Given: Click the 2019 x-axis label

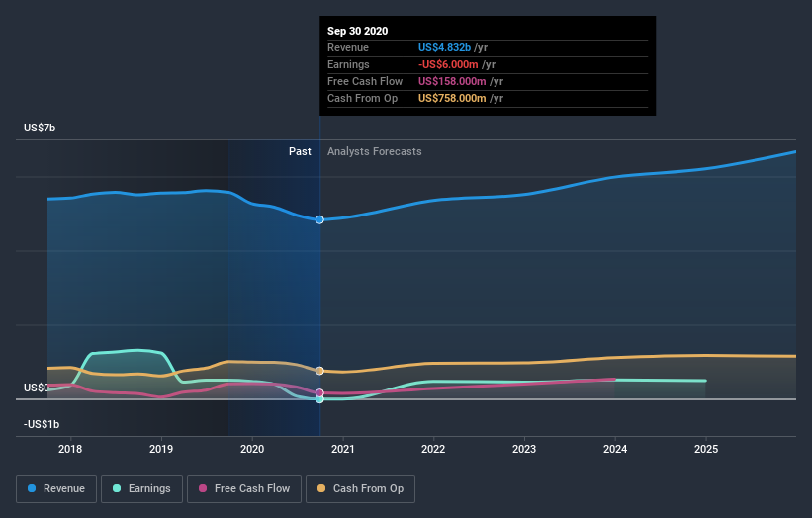Looking at the screenshot, I should point(161,449).
